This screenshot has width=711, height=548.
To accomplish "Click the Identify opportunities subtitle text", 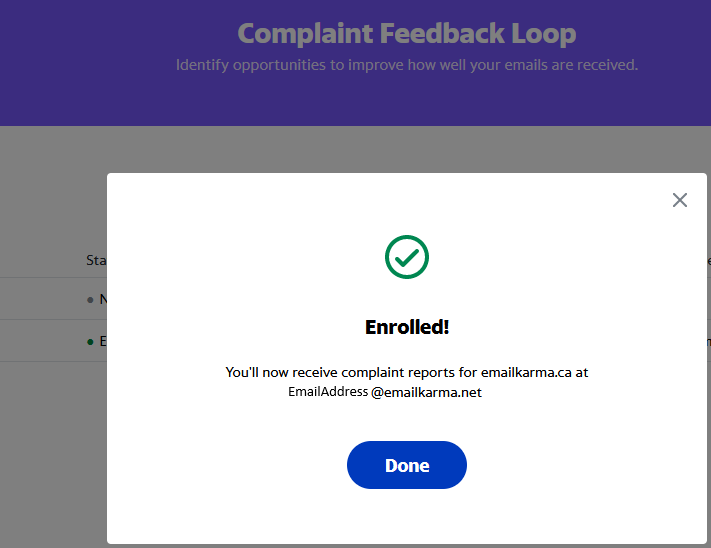I will [407, 65].
